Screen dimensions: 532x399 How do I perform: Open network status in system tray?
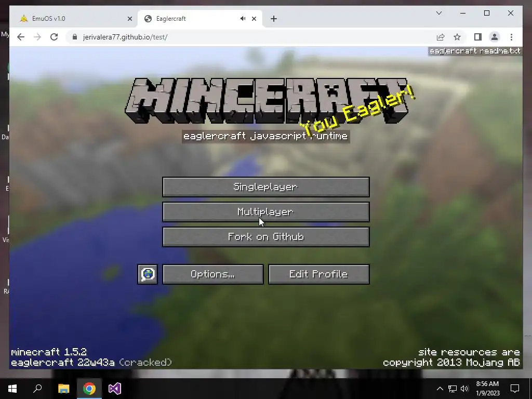[453, 389]
